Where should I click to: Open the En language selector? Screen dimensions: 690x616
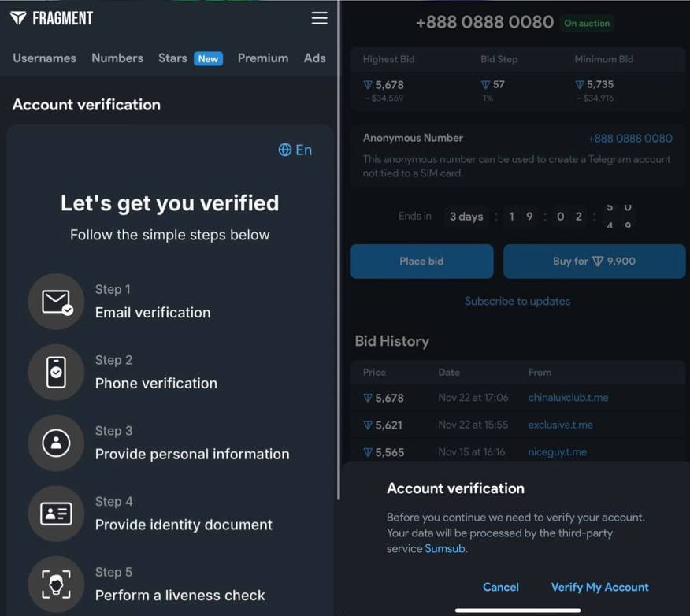(295, 150)
